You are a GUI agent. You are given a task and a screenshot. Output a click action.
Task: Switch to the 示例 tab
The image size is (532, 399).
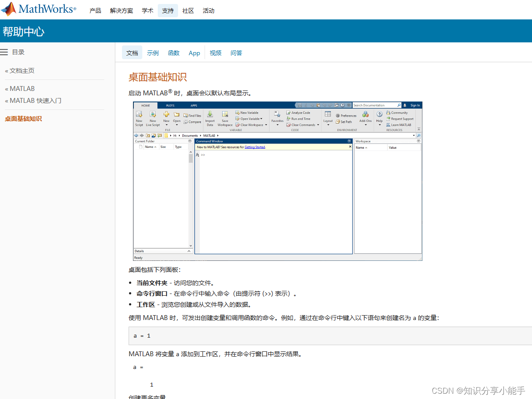pos(153,53)
